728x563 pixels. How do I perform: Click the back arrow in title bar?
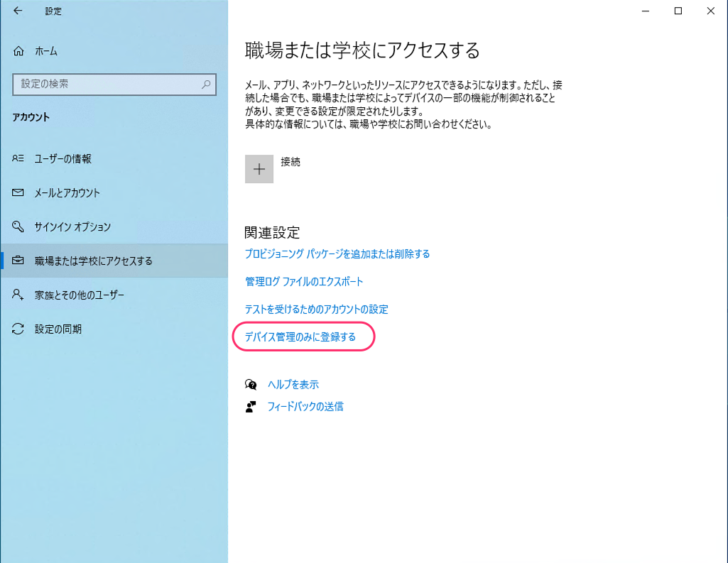[x=18, y=11]
